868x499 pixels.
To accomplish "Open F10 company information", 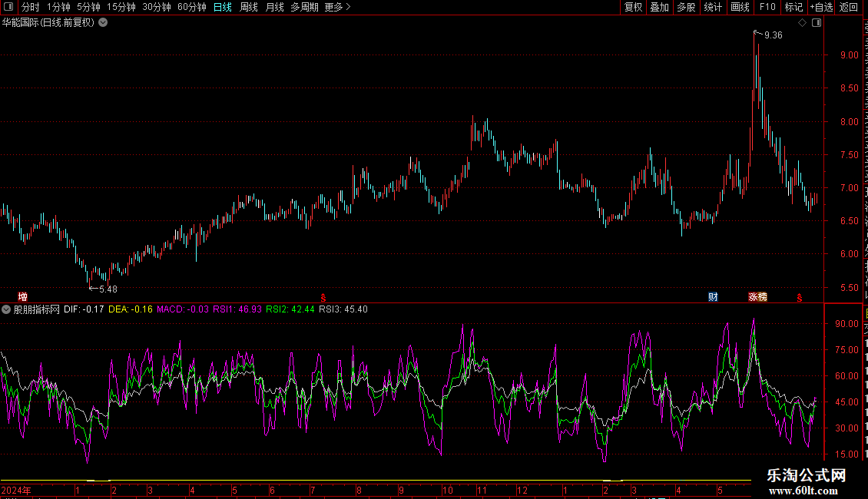I will (x=767, y=7).
